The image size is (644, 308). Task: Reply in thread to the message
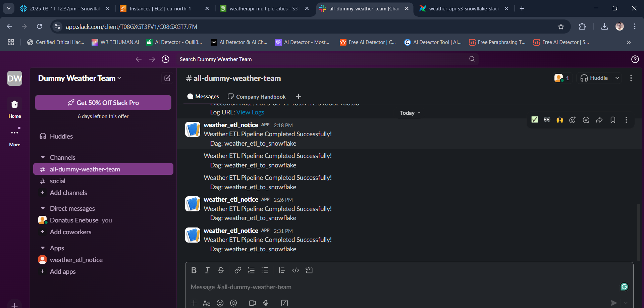coord(586,120)
